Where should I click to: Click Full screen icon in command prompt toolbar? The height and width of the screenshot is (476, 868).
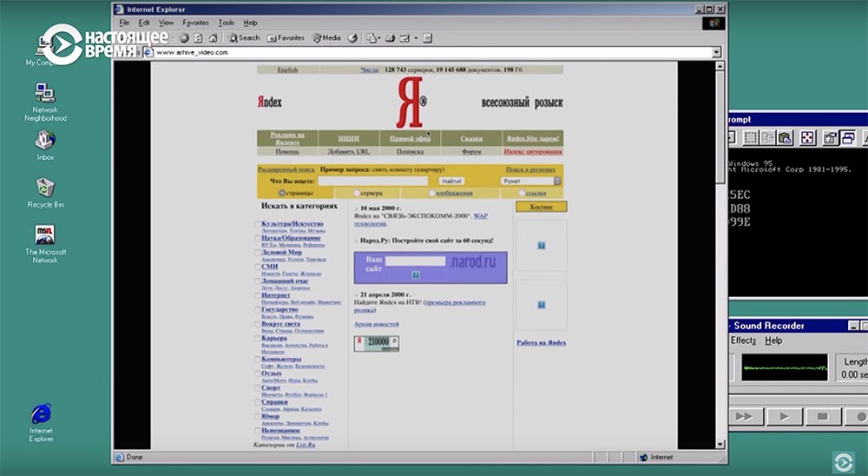(x=807, y=138)
